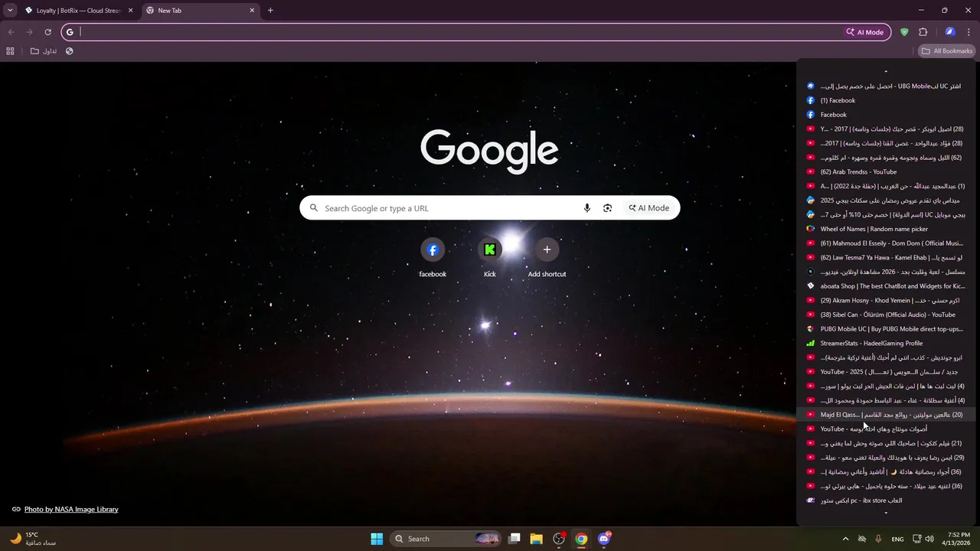Click the Google logo doodle
The height and width of the screenshot is (551, 980).
coord(489,150)
